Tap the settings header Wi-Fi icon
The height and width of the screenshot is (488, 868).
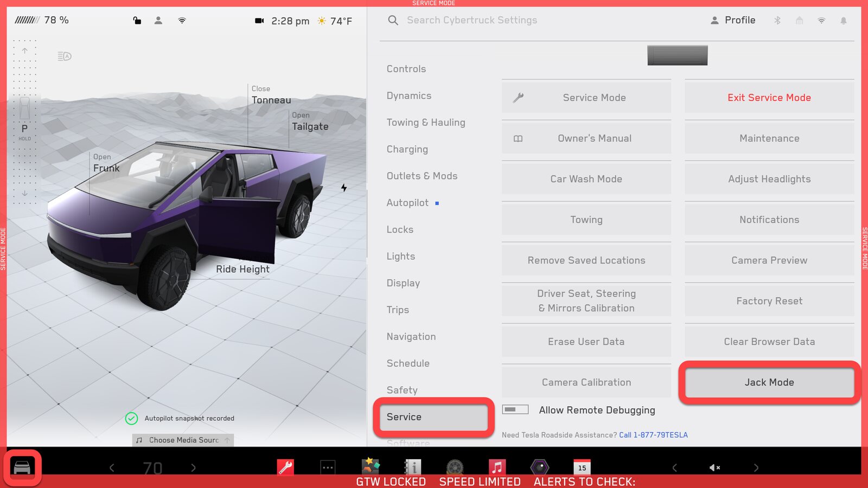coord(821,20)
